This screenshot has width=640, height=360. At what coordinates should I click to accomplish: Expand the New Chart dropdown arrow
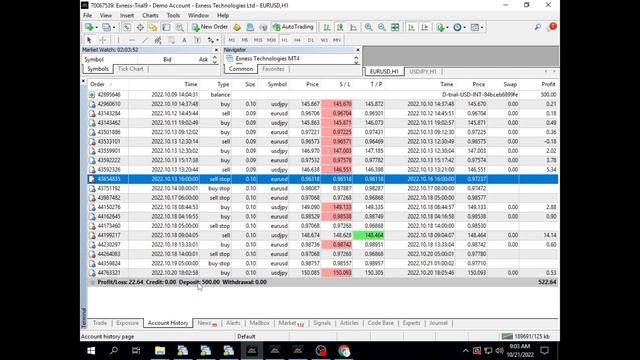tap(96, 27)
